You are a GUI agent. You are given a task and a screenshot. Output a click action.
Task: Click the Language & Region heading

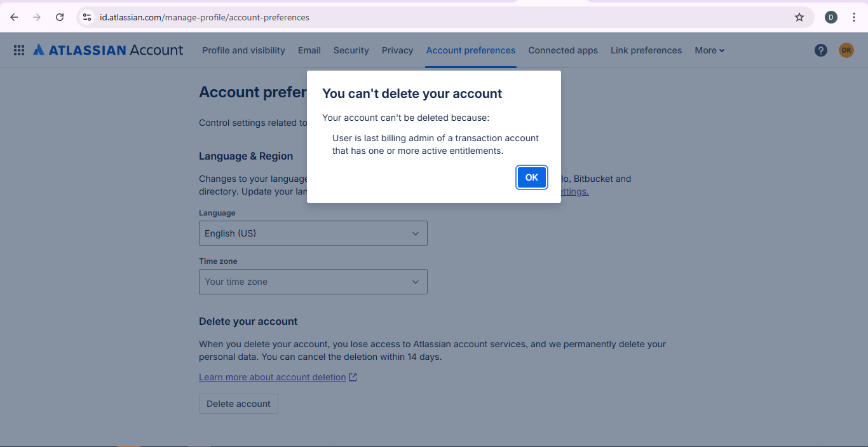tap(246, 156)
